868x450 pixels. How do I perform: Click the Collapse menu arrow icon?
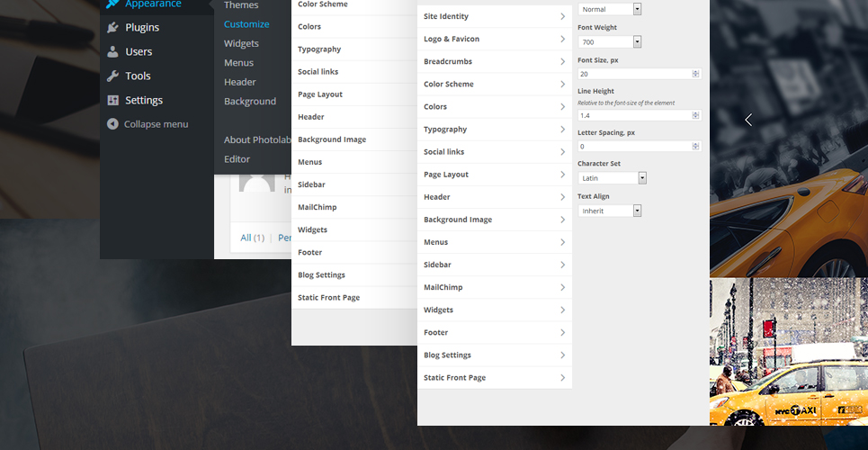(112, 124)
